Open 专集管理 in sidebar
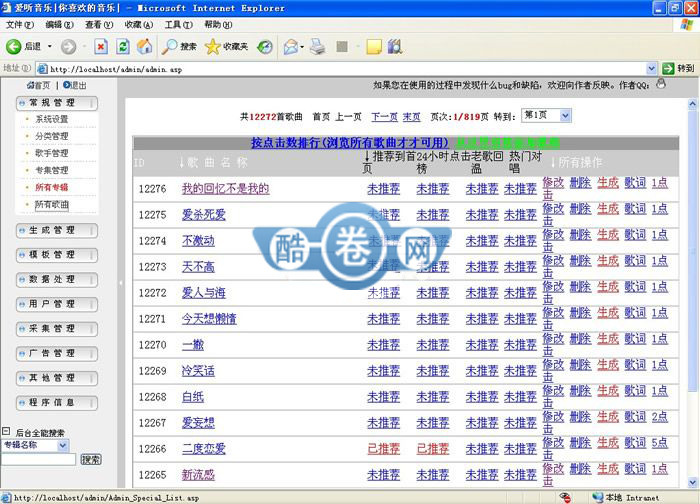 [52, 170]
